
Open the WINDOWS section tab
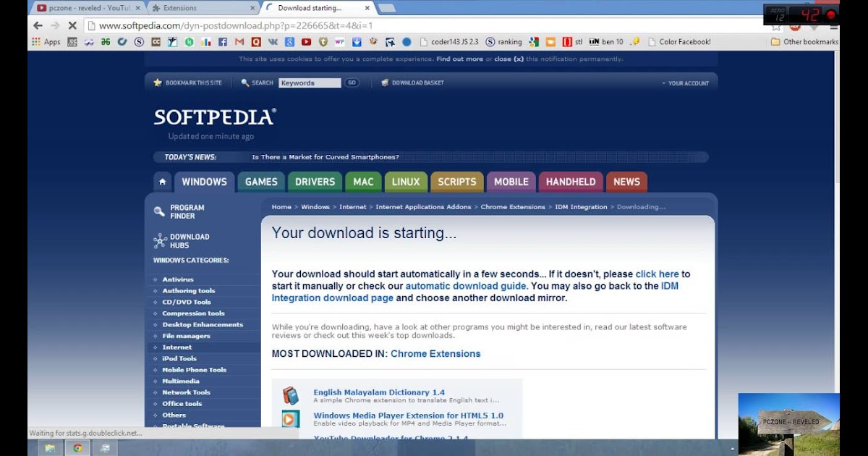point(204,182)
